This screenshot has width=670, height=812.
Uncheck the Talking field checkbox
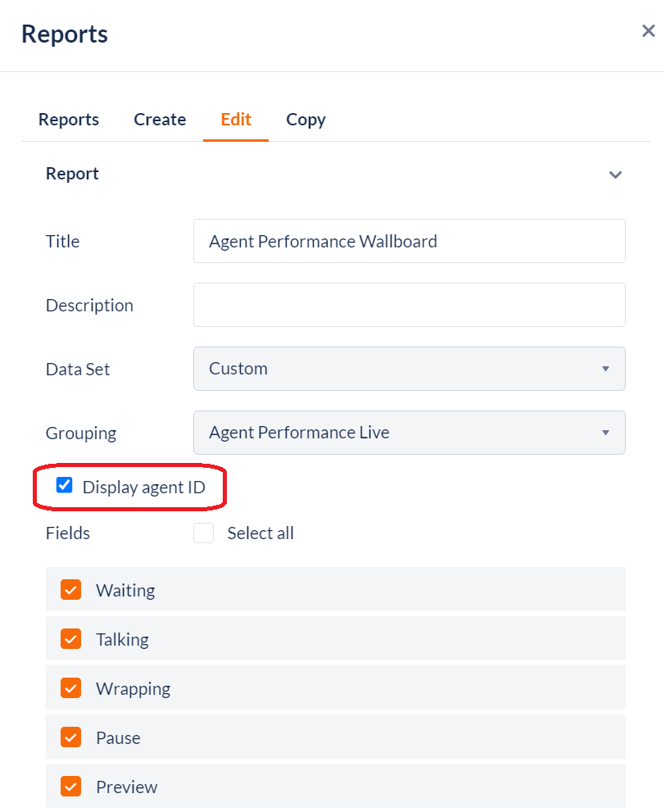(x=71, y=639)
